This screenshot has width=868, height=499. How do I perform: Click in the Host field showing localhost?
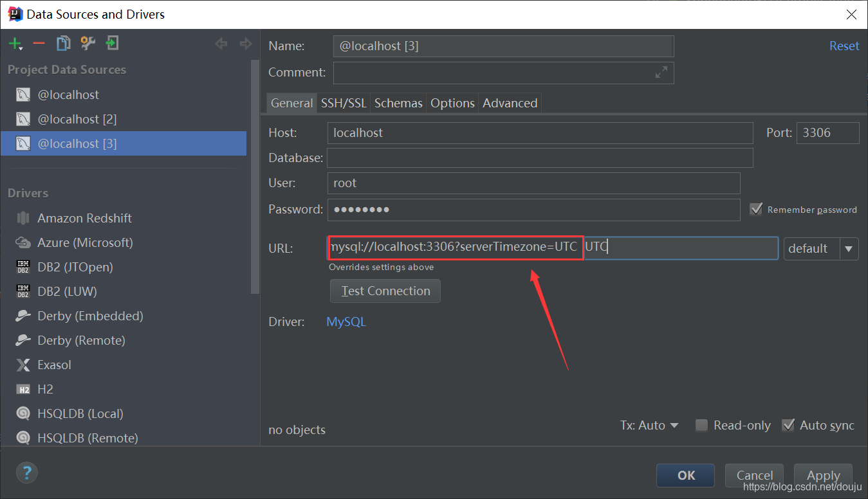click(x=540, y=133)
